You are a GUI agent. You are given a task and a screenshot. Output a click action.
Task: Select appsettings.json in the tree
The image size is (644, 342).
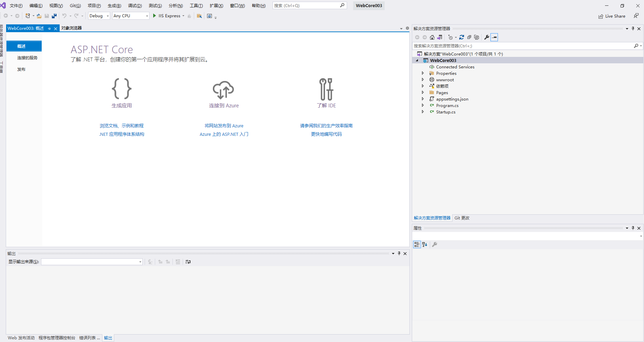coord(452,99)
